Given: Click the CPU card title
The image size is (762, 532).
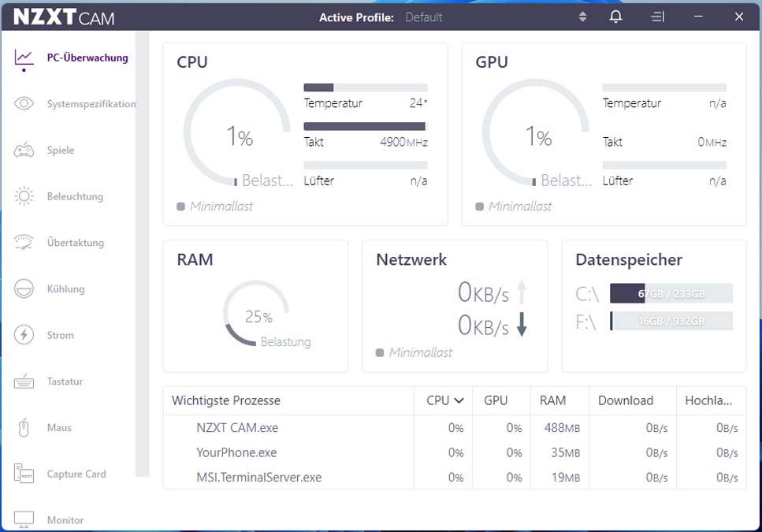Looking at the screenshot, I should [x=192, y=62].
